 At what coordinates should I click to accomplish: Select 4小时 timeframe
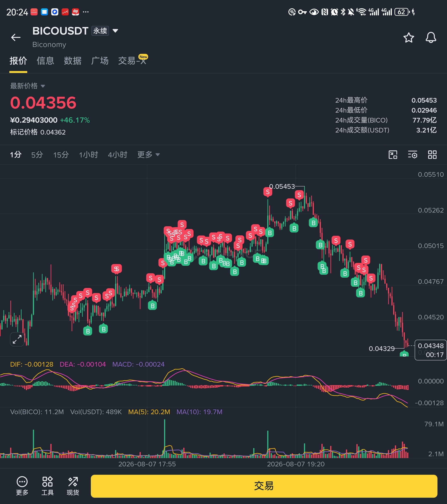(117, 155)
